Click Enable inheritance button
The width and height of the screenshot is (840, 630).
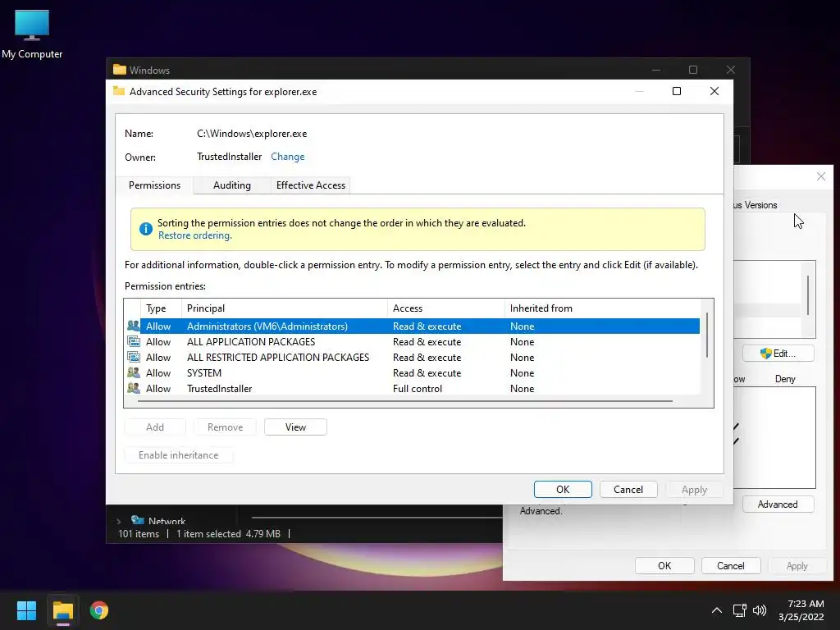(178, 454)
